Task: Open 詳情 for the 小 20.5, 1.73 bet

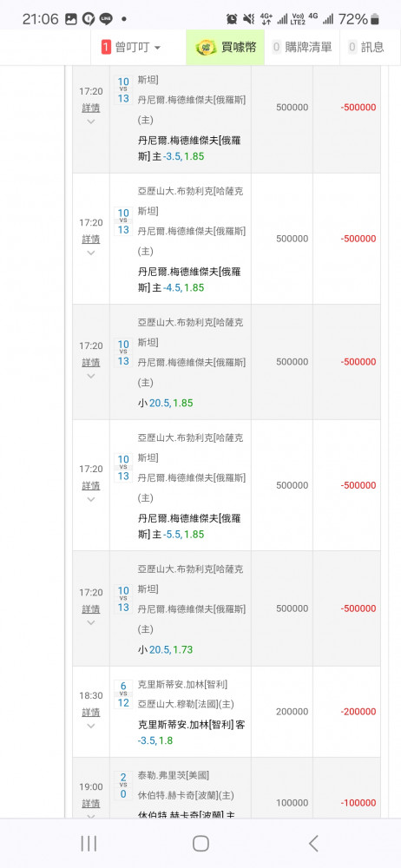Action: coord(91,609)
